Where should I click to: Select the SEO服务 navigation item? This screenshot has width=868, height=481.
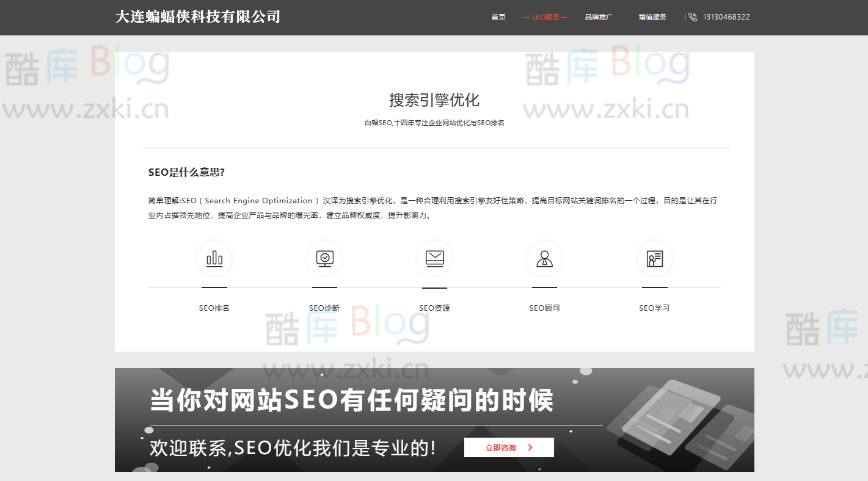click(545, 16)
